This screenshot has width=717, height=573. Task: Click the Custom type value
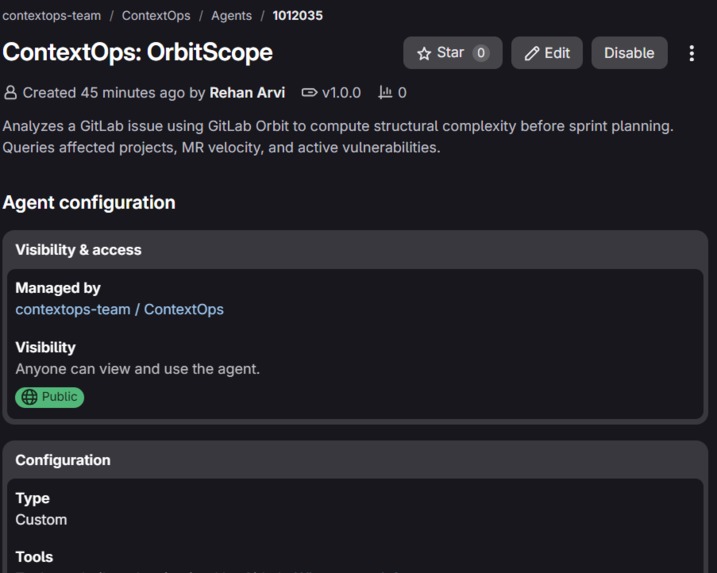click(41, 520)
